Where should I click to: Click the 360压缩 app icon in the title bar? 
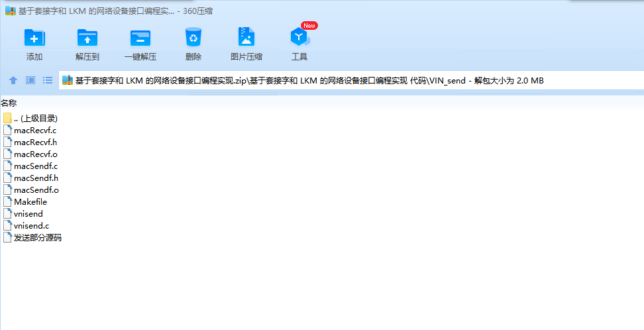(10, 11)
